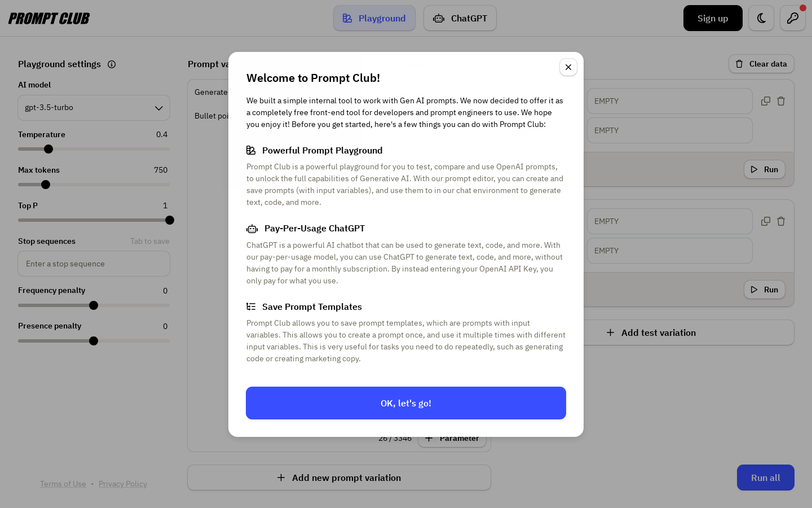Click second EMPTY field in first variation
Image resolution: width=812 pixels, height=508 pixels.
tap(670, 130)
